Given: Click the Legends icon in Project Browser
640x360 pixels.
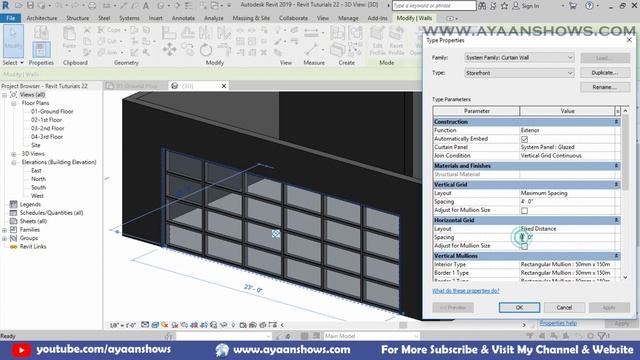Looking at the screenshot, I should point(13,204).
